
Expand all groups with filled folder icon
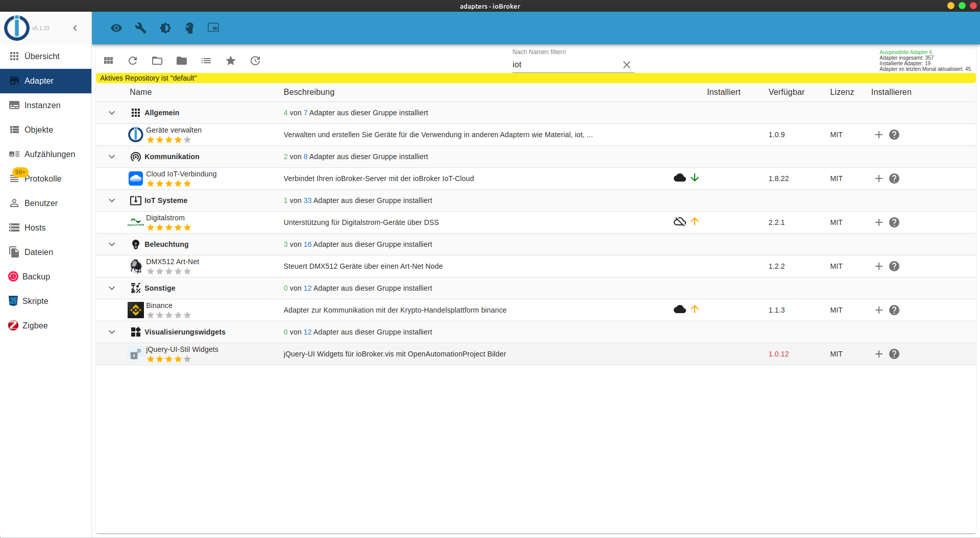tap(182, 61)
